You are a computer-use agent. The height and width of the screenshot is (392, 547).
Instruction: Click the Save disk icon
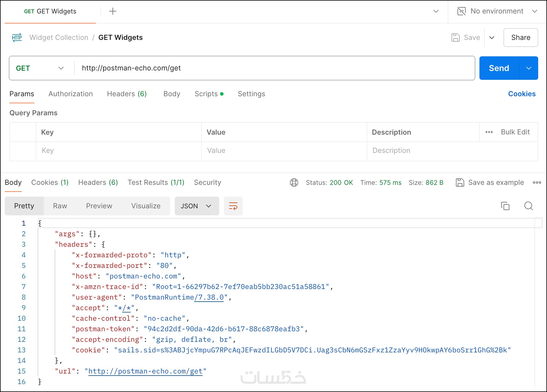click(x=456, y=38)
